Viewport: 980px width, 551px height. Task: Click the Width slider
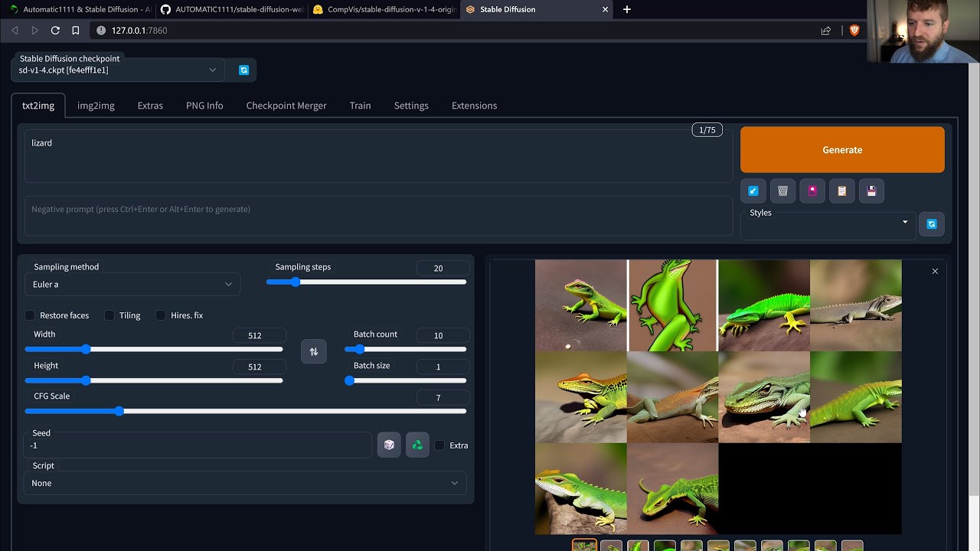[x=154, y=350]
